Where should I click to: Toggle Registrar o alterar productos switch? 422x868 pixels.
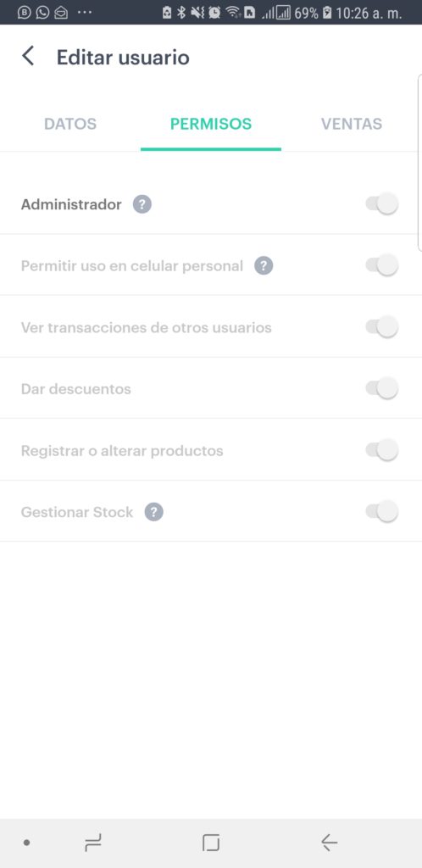coord(382,450)
